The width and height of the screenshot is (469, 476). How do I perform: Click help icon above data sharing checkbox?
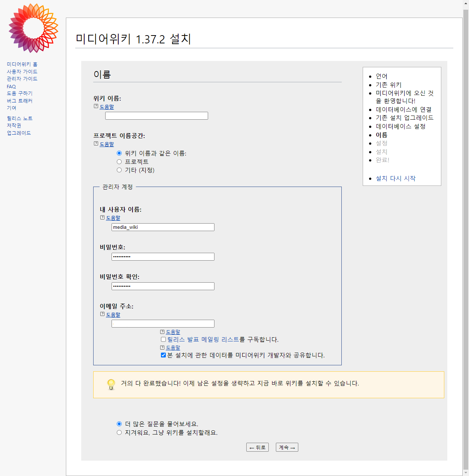(x=162, y=347)
